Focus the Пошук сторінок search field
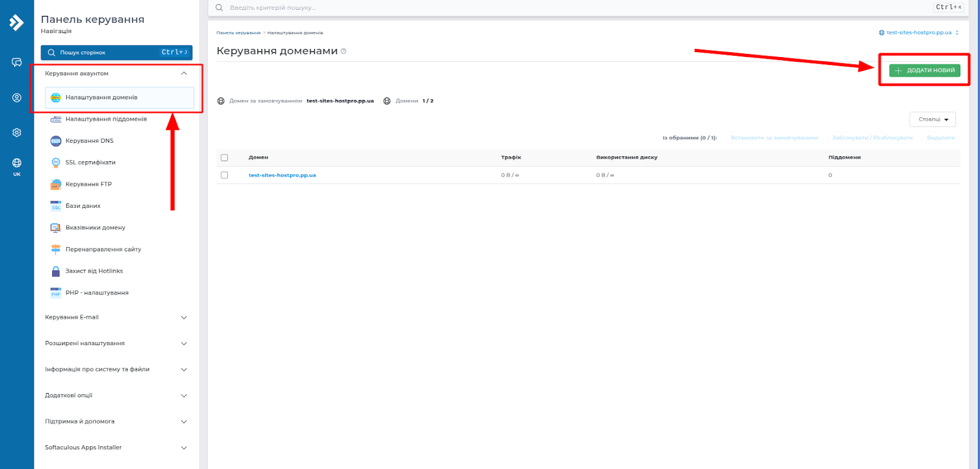 click(116, 53)
